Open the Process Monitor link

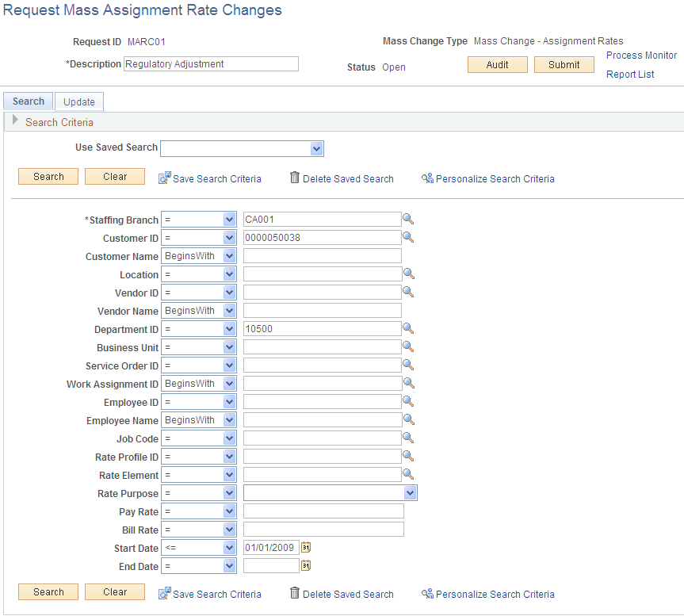click(641, 55)
